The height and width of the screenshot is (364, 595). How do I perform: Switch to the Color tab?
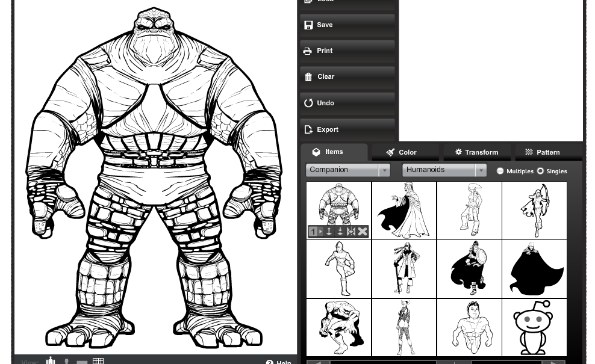(405, 152)
